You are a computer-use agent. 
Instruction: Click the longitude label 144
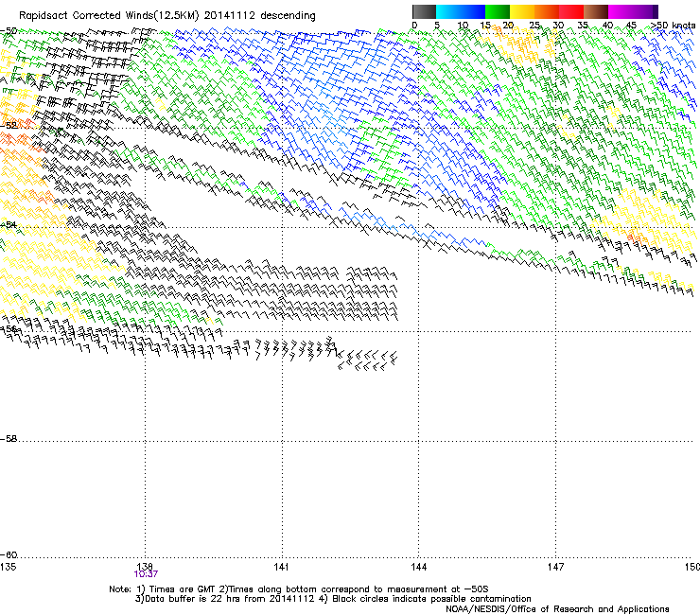[418, 567]
